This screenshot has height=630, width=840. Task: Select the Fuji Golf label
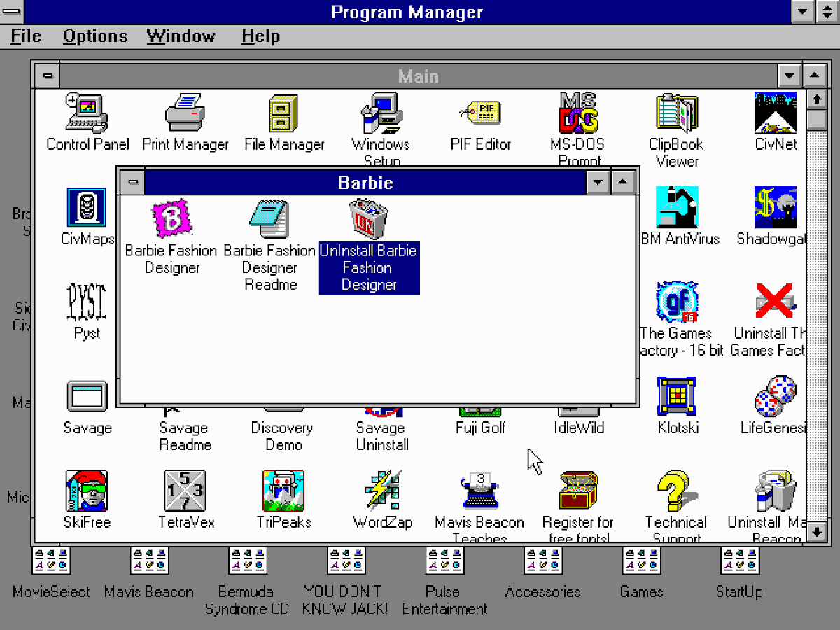pos(480,428)
